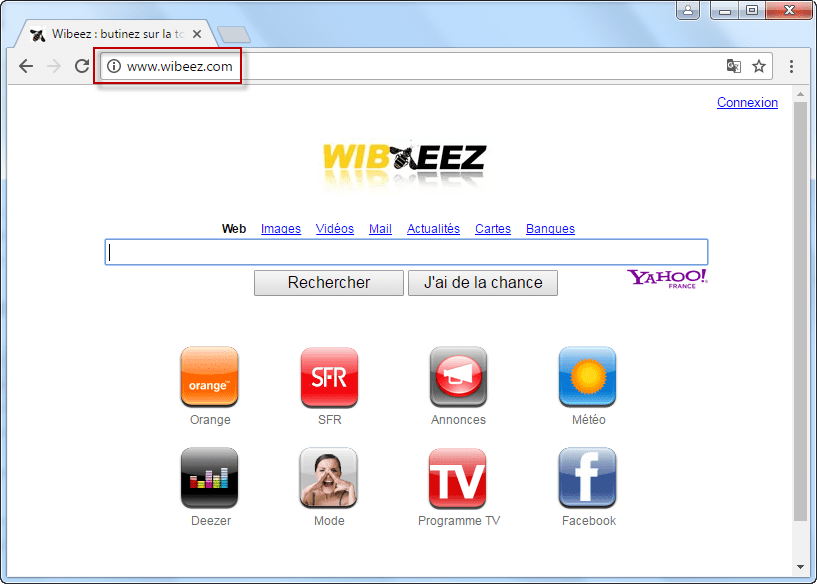Click the Programme TV text label
Viewport: 817px width, 584px height.
pyautogui.click(x=459, y=521)
